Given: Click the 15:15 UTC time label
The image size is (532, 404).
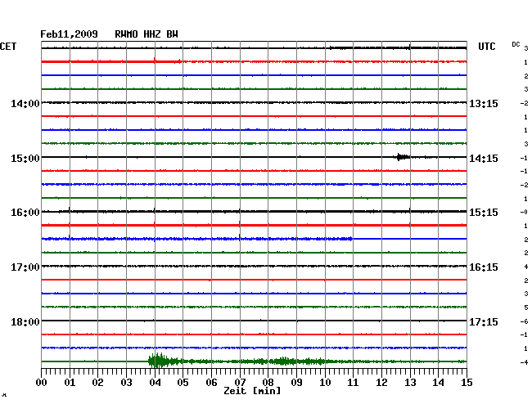Looking at the screenshot, I should (x=484, y=213).
